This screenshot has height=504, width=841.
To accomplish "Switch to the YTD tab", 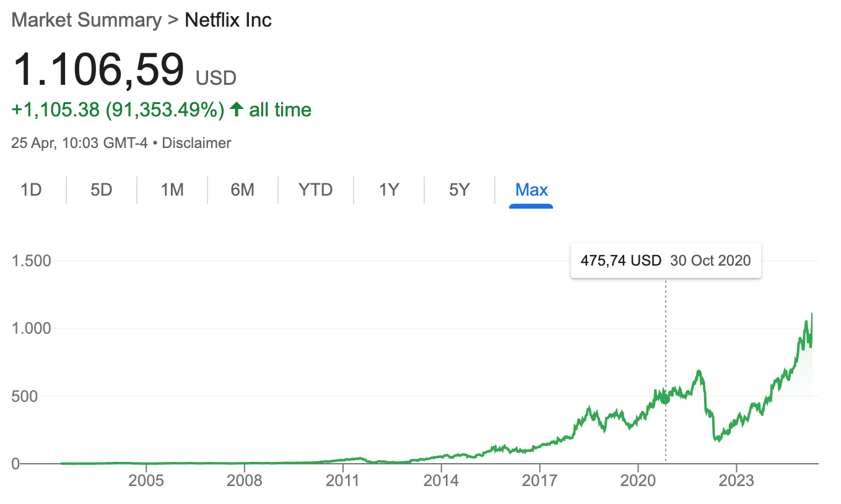I will pos(316,189).
